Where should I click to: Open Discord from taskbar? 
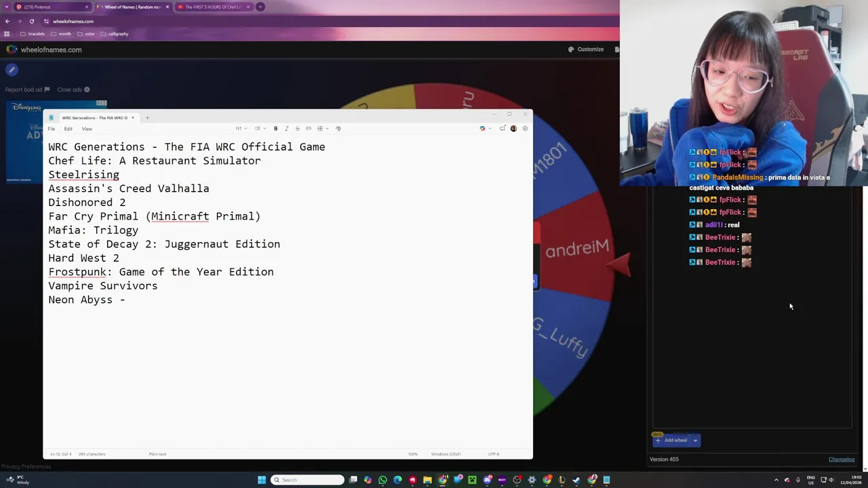tap(488, 480)
